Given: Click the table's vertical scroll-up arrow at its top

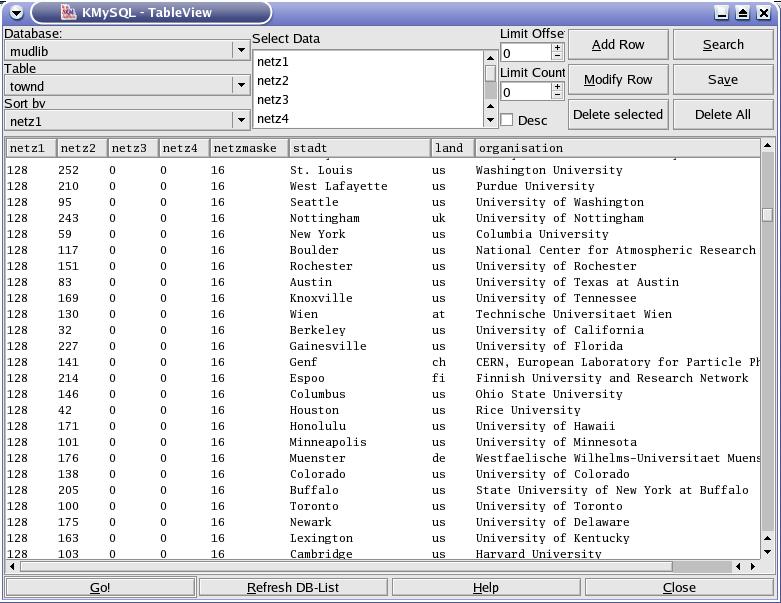Looking at the screenshot, I should (768, 145).
